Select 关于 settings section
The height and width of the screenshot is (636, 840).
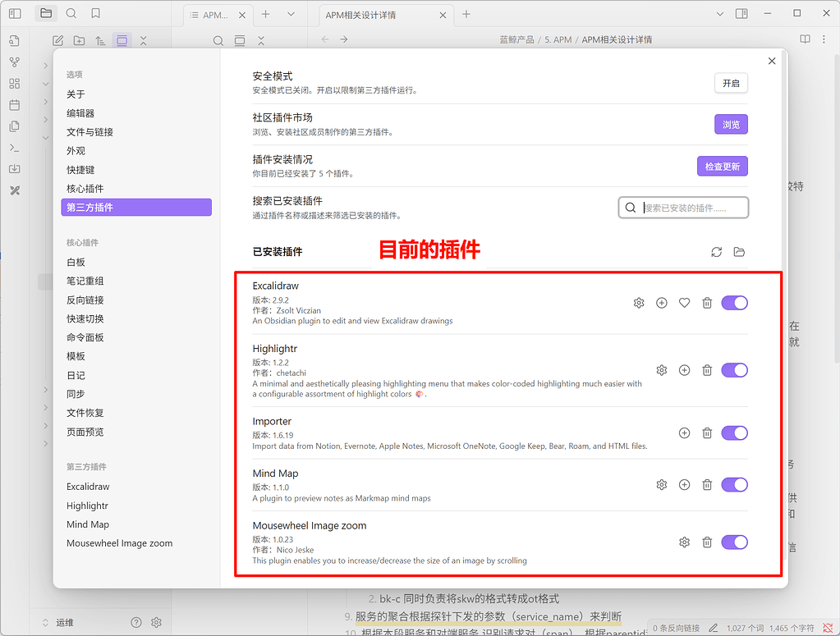[136, 94]
